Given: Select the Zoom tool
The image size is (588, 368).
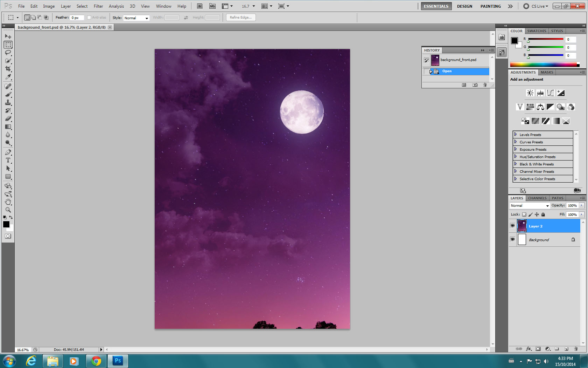Looking at the screenshot, I should click(x=8, y=210).
